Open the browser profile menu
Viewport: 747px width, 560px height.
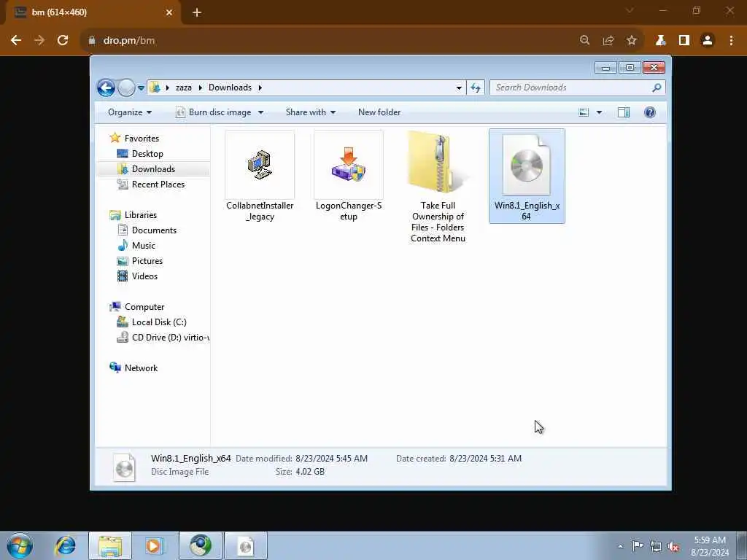[708, 41]
